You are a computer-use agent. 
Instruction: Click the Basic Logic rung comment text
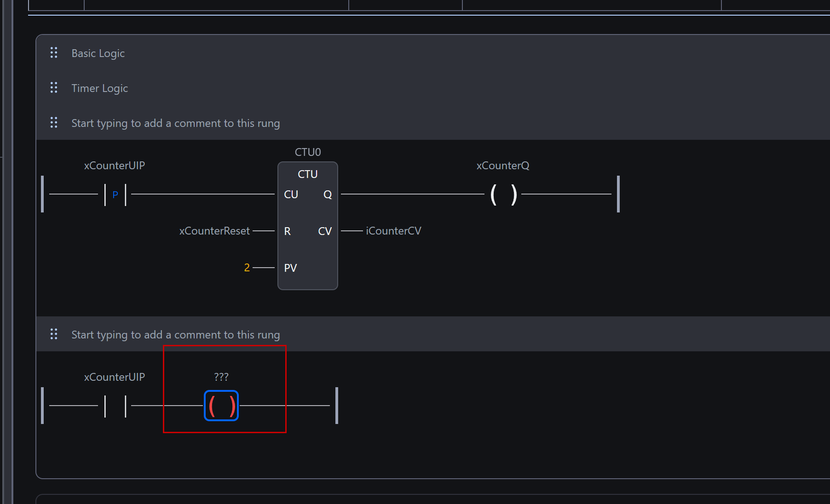(x=98, y=53)
